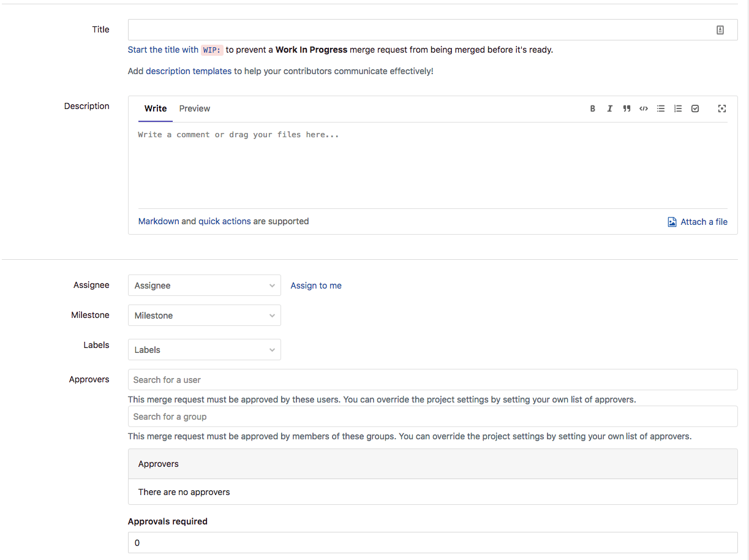
Task: Open the description templates link
Action: pos(189,71)
